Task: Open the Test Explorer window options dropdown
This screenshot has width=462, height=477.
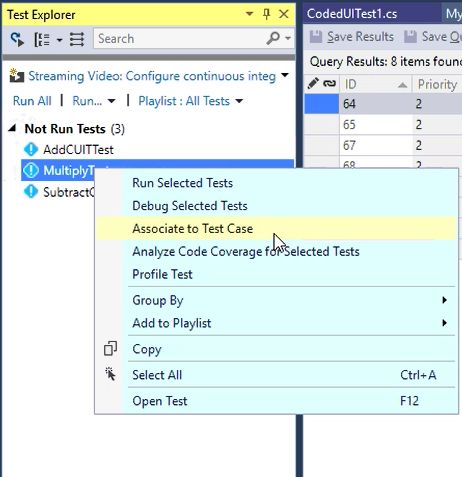Action: click(249, 14)
